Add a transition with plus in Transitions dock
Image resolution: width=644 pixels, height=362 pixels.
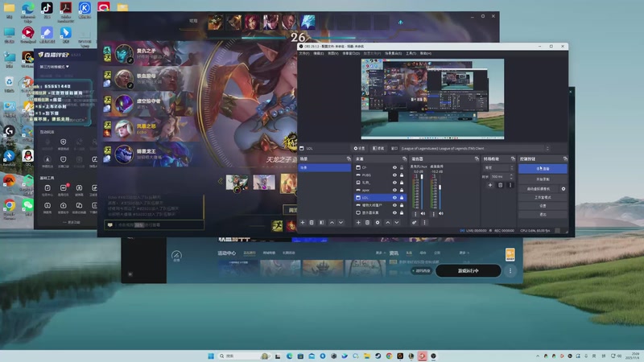click(x=490, y=185)
